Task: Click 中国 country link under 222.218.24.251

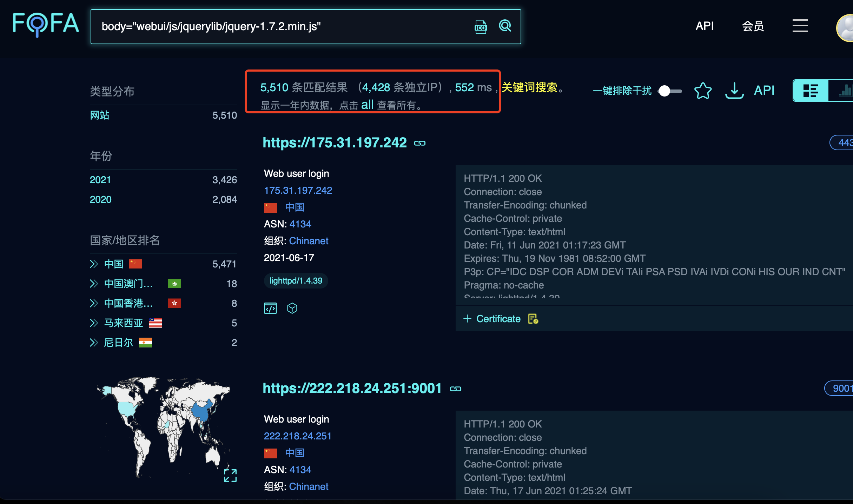Action: (x=295, y=453)
